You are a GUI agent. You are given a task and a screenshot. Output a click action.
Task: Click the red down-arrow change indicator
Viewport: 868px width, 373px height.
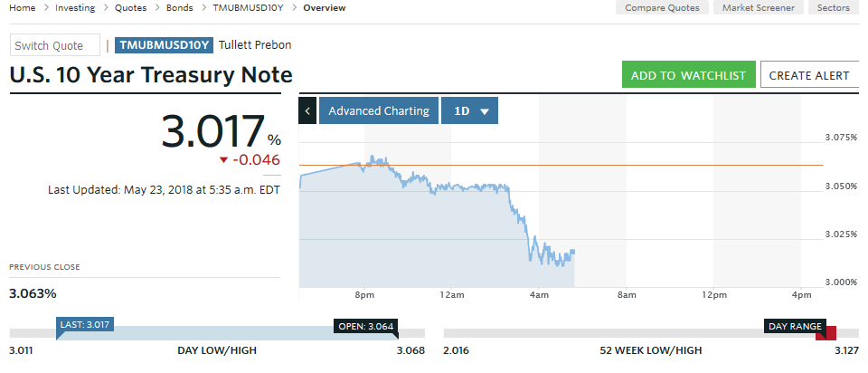[224, 160]
